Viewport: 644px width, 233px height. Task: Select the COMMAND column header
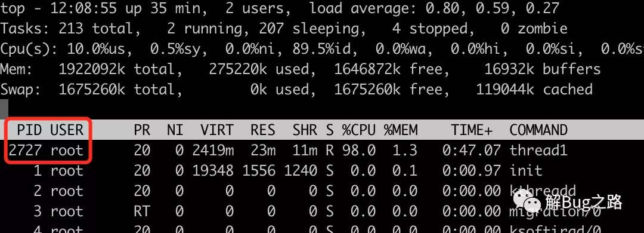[x=538, y=130]
